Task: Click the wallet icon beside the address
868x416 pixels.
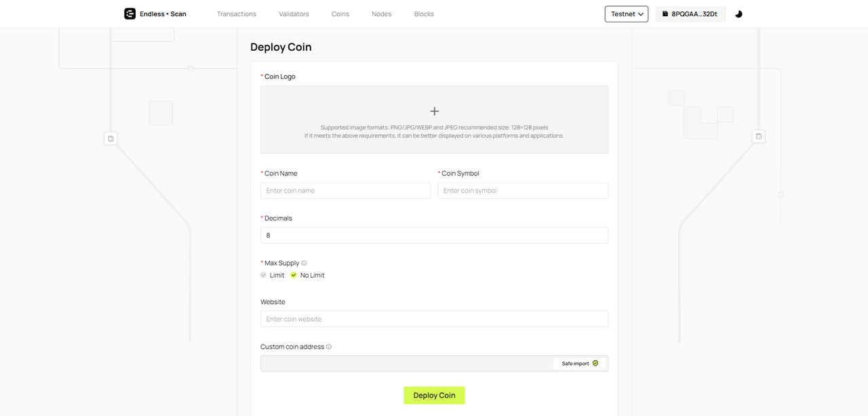Action: click(x=665, y=14)
